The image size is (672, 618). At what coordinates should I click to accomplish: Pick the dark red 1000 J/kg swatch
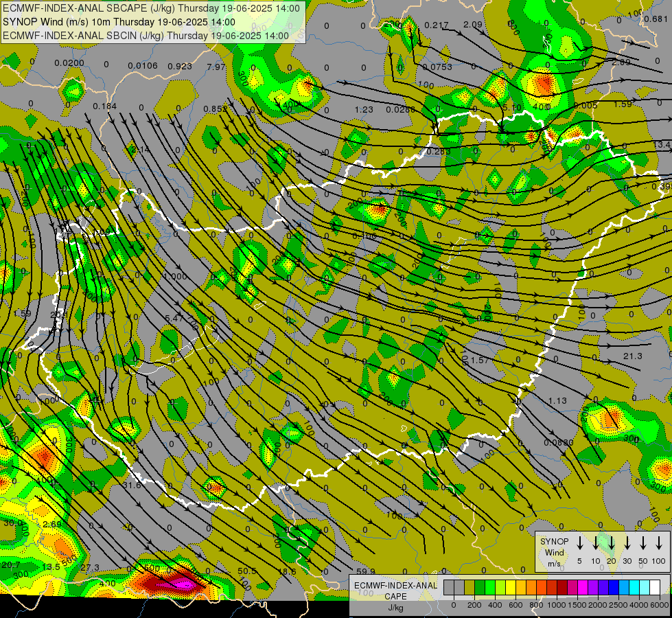pyautogui.click(x=562, y=587)
